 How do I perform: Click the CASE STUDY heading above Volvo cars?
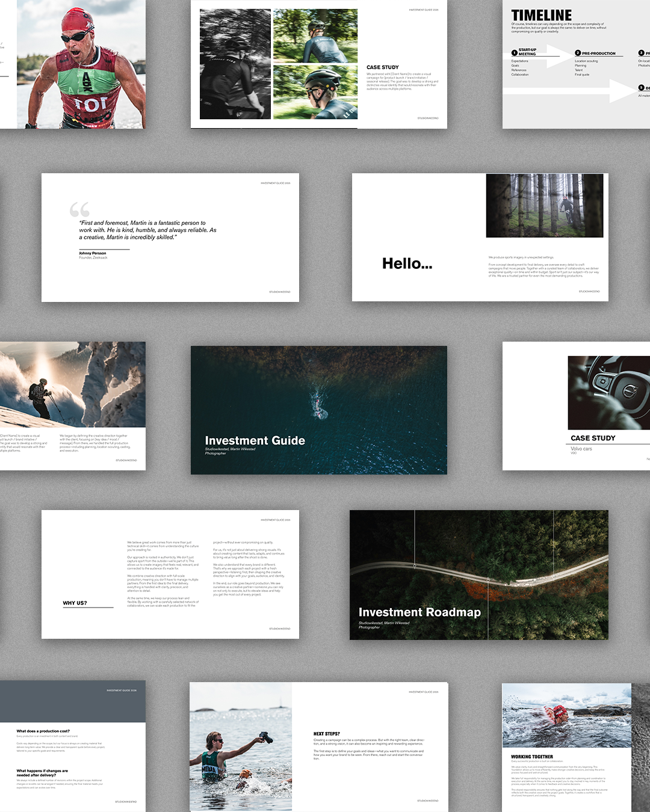click(x=593, y=438)
